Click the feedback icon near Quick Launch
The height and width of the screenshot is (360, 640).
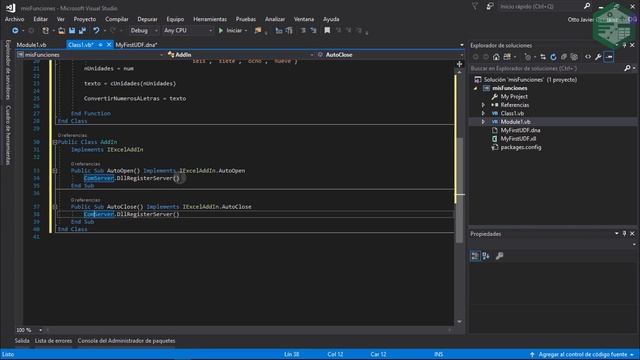coord(490,6)
